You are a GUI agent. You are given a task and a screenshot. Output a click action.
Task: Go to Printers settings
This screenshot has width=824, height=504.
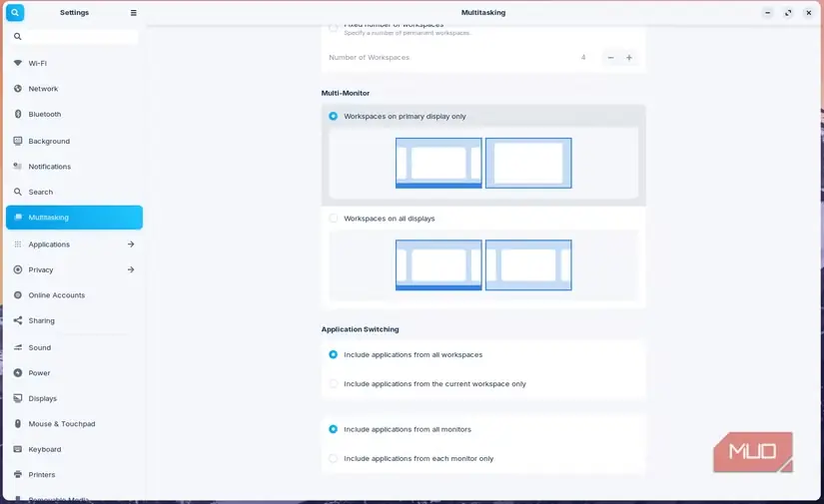74,475
